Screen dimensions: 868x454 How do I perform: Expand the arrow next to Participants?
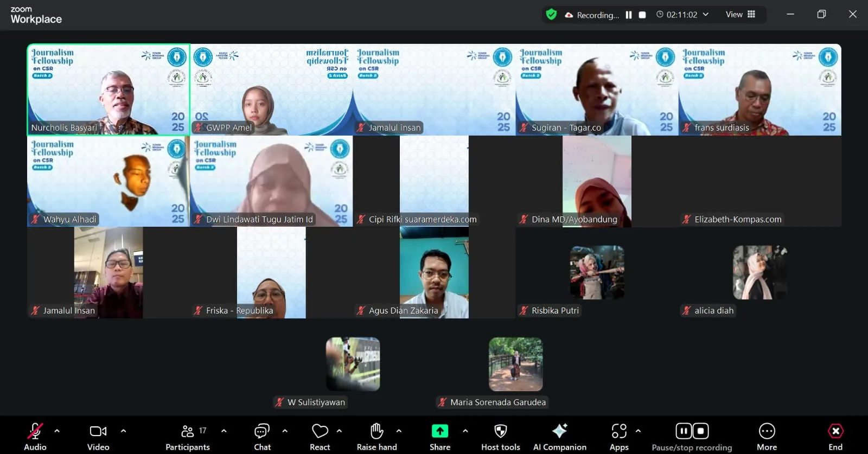(x=224, y=431)
